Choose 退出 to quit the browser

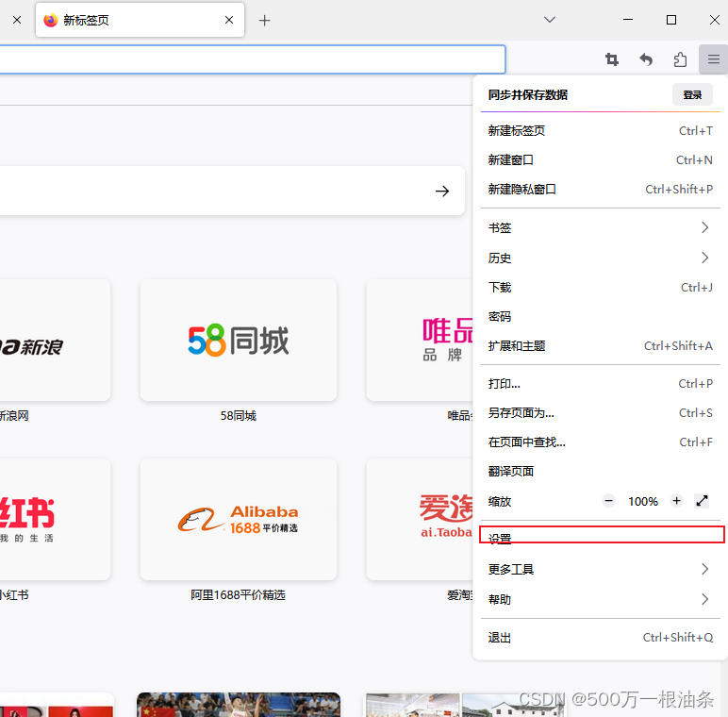point(601,638)
